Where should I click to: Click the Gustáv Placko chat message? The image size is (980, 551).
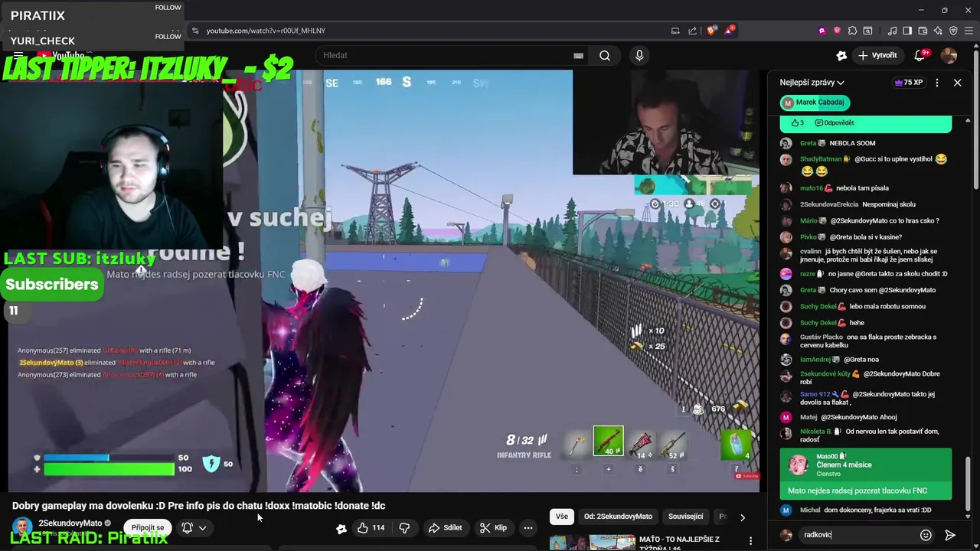tap(865, 341)
